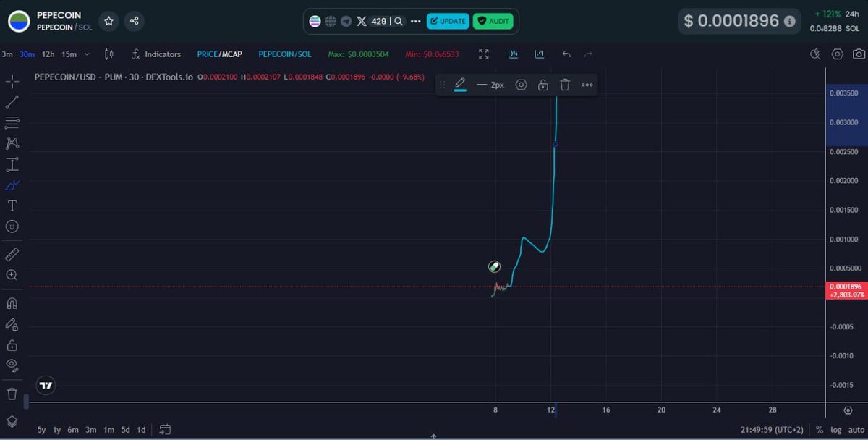Click the UPDATE button
The width and height of the screenshot is (868, 440).
click(x=448, y=21)
